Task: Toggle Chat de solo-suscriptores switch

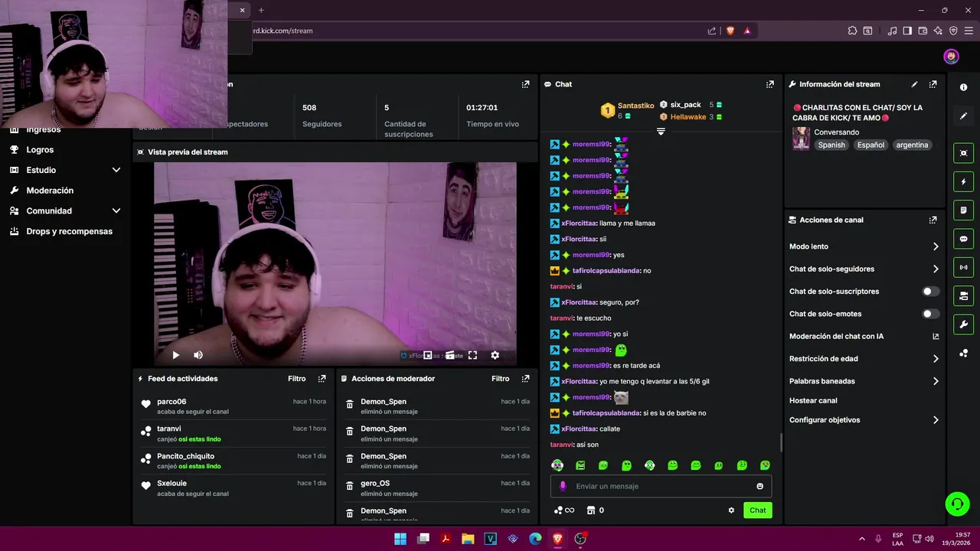Action: pyautogui.click(x=930, y=292)
